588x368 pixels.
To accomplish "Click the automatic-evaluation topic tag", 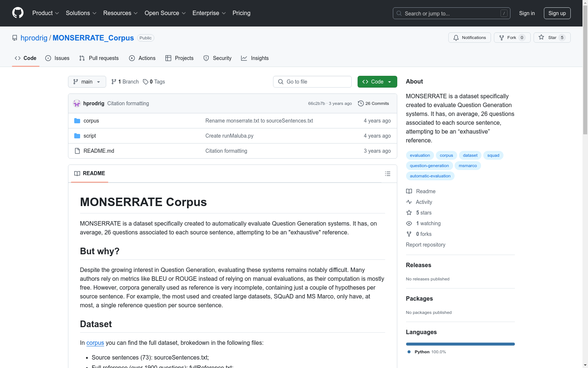I will pos(430,176).
